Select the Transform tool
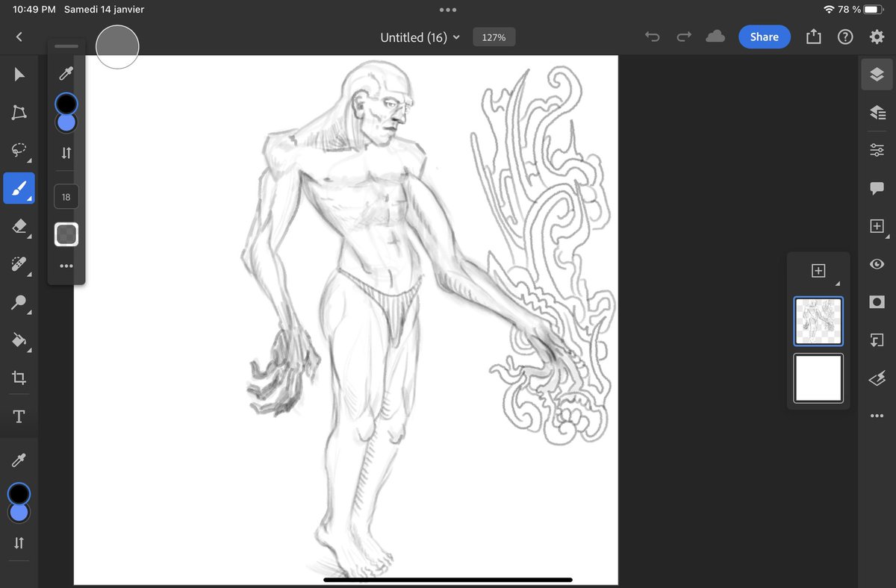Viewport: 896px width, 588px height. [19, 113]
